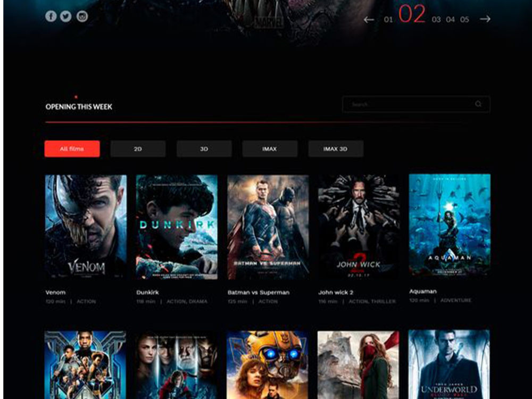Select the current slide 02 indicator

[x=412, y=14]
